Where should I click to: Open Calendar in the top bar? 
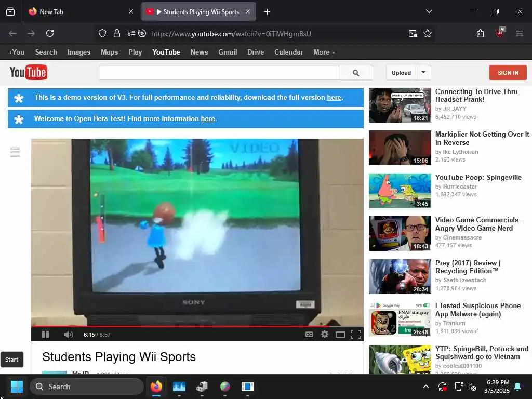click(289, 52)
